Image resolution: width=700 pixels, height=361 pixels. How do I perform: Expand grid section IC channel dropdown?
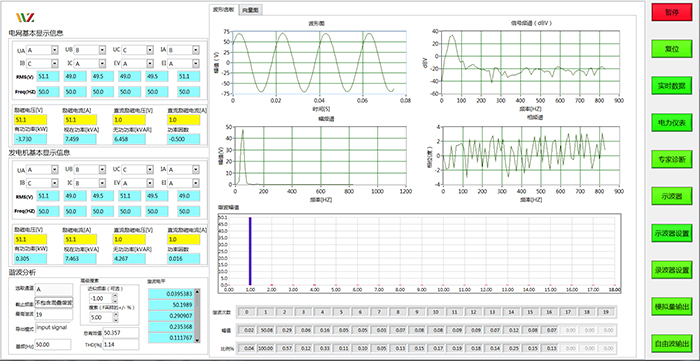102,64
